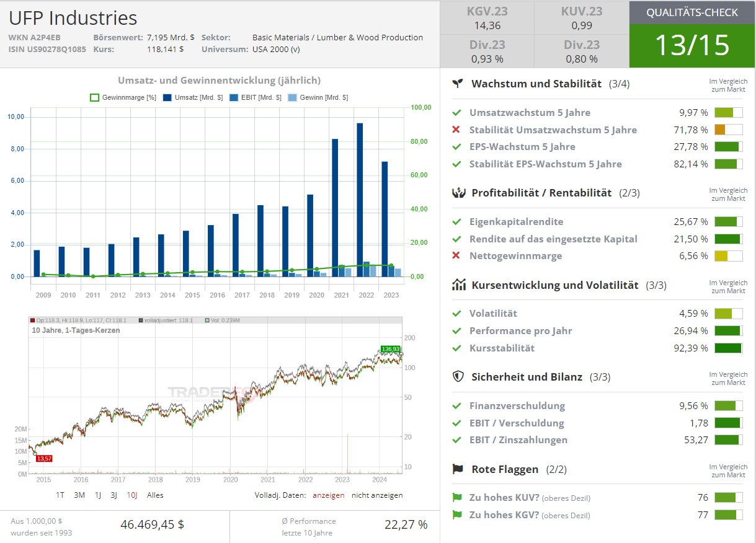Click the green checkmark next to Umsatzwachstum 5 Jahre
Screen dimensions: 756x543
tap(456, 113)
